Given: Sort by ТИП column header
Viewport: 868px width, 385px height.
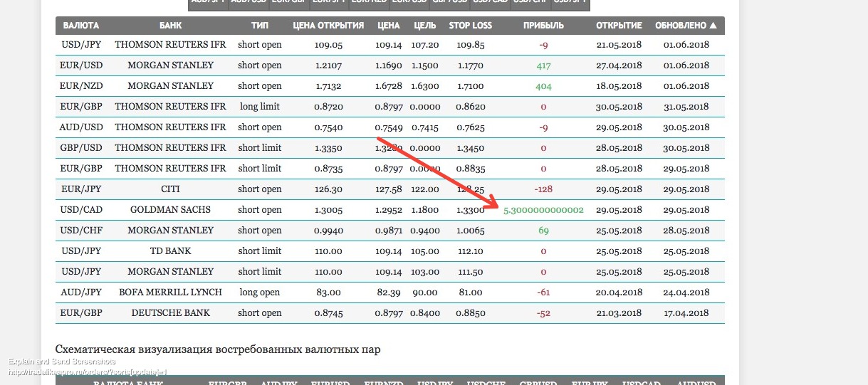Looking at the screenshot, I should click(x=260, y=26).
